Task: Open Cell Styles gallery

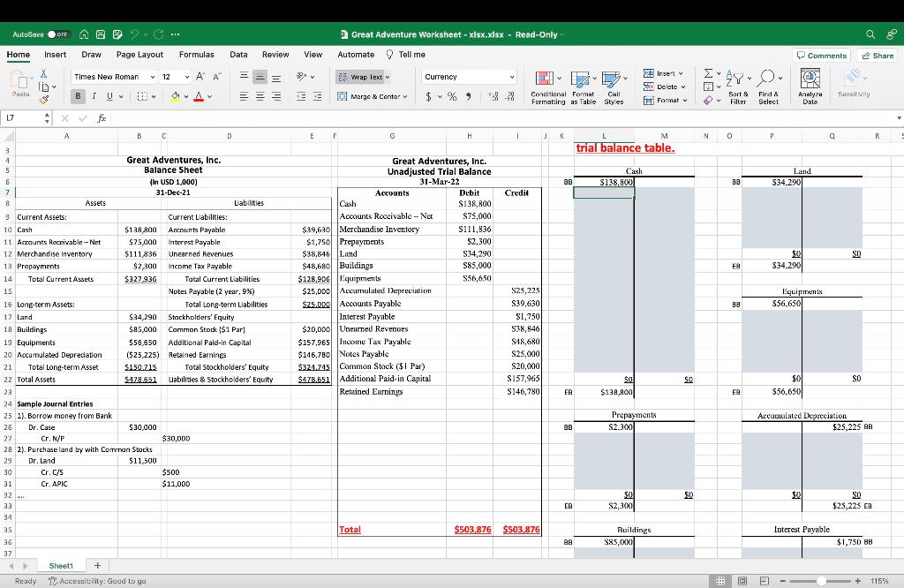Action: pyautogui.click(x=614, y=87)
